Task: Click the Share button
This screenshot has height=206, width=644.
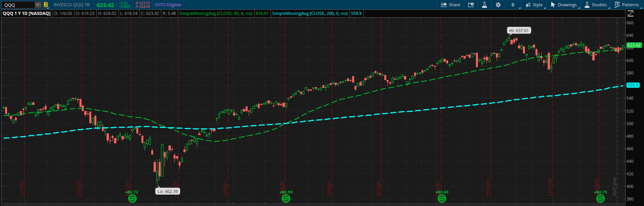Action: point(450,5)
